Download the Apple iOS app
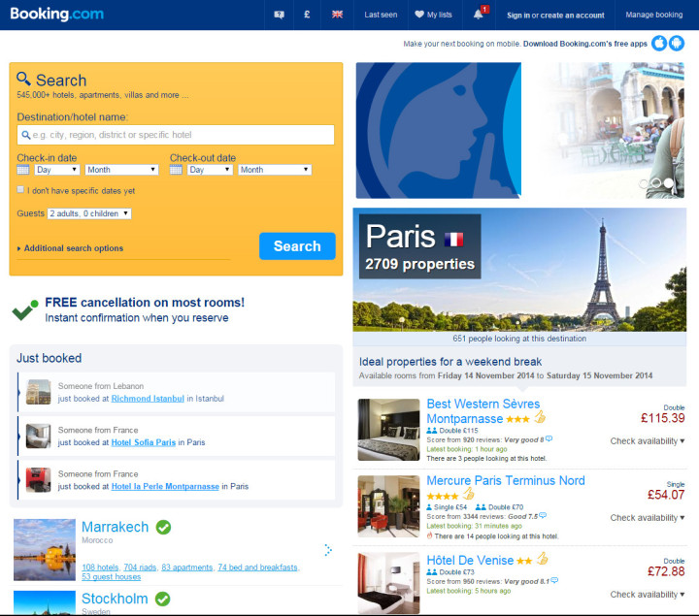The height and width of the screenshot is (616, 699). click(659, 44)
